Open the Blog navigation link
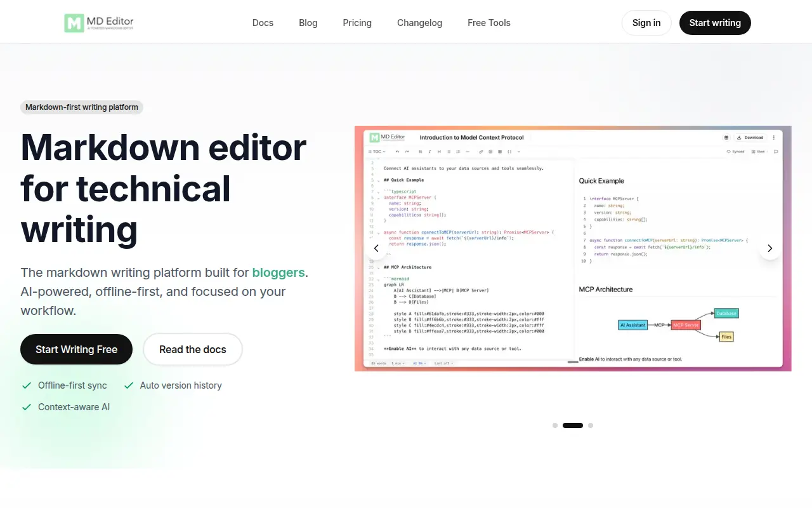812x508 pixels. click(x=308, y=23)
